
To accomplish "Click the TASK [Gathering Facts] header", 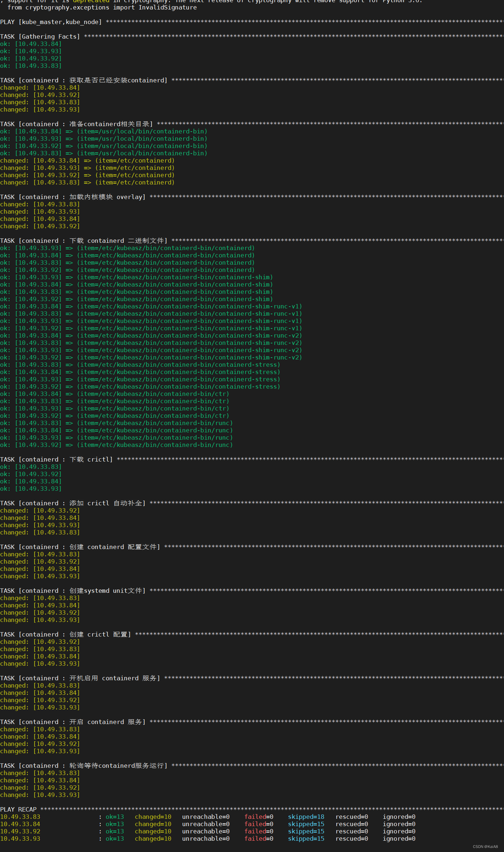I will click(252, 36).
